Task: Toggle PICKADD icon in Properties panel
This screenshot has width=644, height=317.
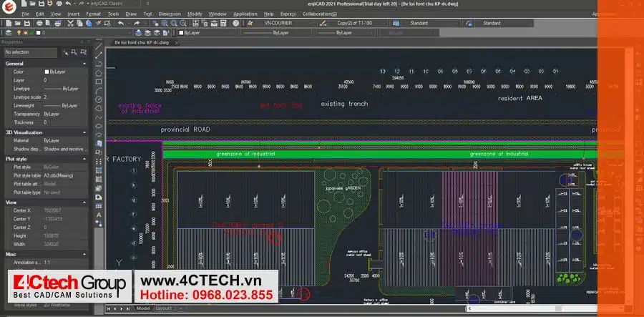Action: coord(84,52)
